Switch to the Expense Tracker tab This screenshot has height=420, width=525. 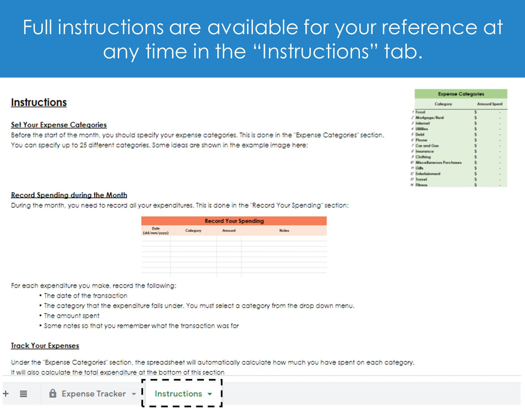click(x=93, y=394)
